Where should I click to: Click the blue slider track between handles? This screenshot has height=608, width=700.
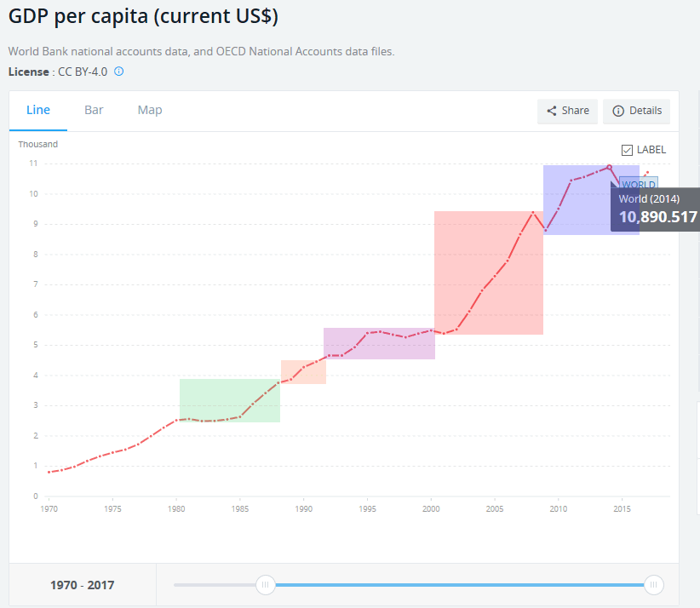(x=460, y=585)
